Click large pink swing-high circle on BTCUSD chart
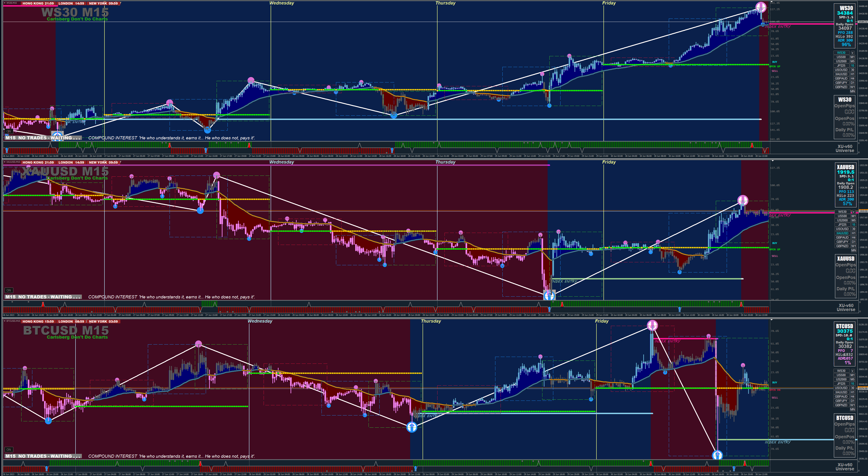This screenshot has width=868, height=476. coord(199,344)
